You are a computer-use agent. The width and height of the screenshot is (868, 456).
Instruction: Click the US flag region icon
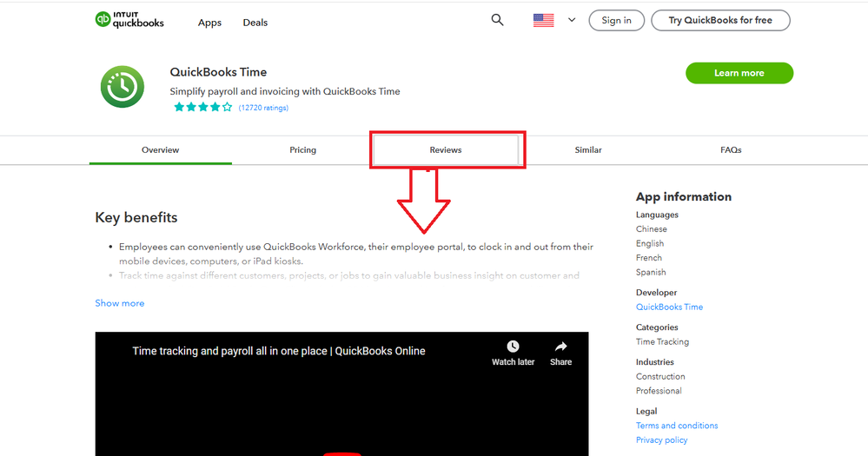[x=544, y=20]
